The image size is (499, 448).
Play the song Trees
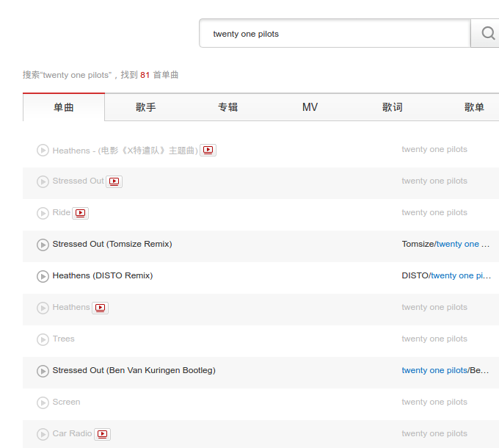coord(43,339)
